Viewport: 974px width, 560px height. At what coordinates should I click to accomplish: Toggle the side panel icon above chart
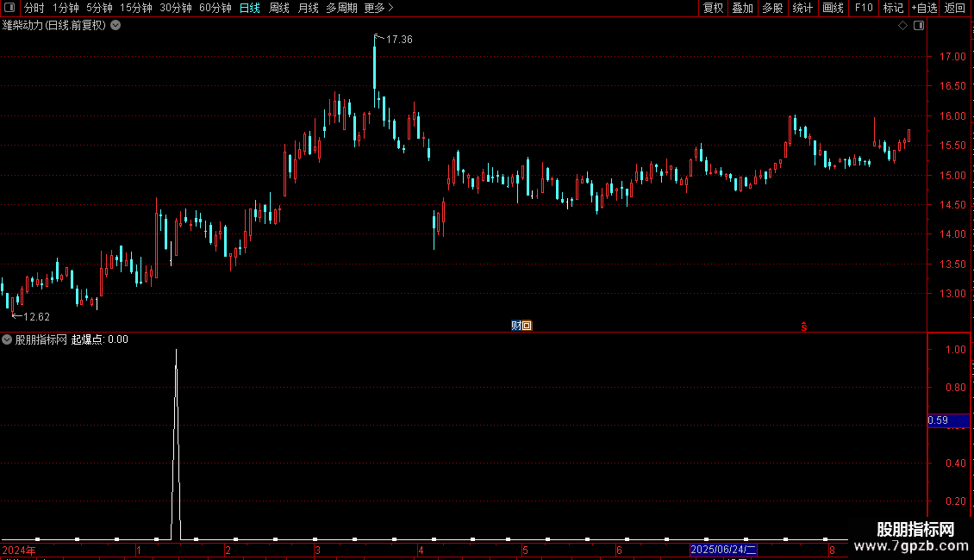pos(919,26)
